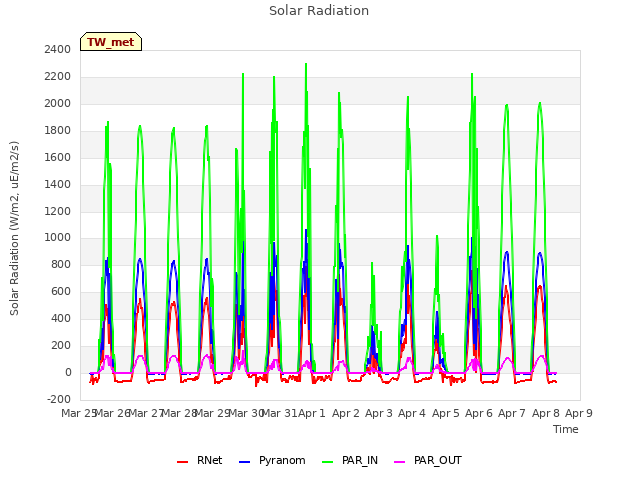This screenshot has height=480, width=640.
Task: Click the 1200 y-axis tick label
Action: tap(58, 211)
